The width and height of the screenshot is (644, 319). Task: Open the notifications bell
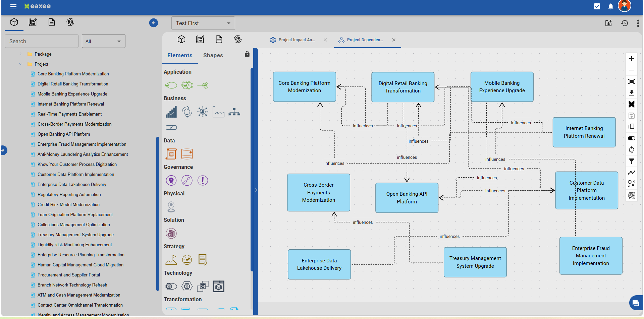point(611,6)
